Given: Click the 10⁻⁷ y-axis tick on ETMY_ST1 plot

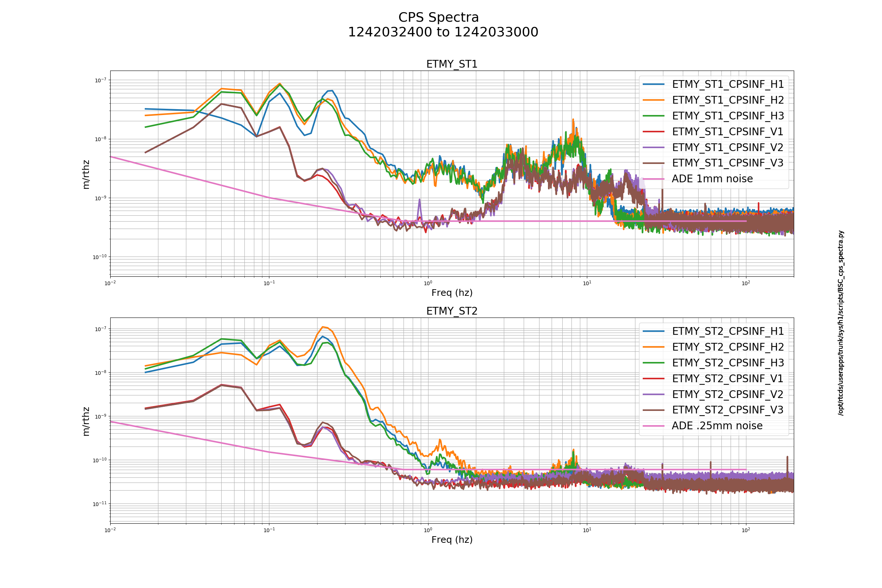Looking at the screenshot, I should (100, 80).
